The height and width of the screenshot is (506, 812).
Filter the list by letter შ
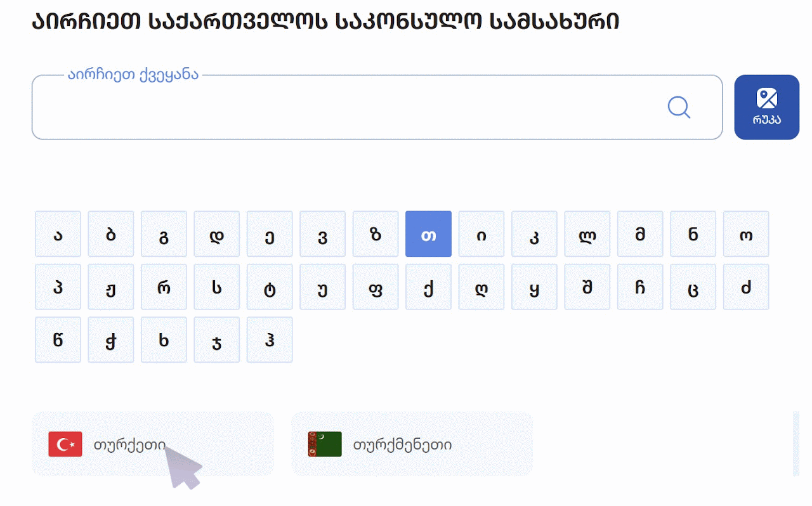[x=587, y=287]
